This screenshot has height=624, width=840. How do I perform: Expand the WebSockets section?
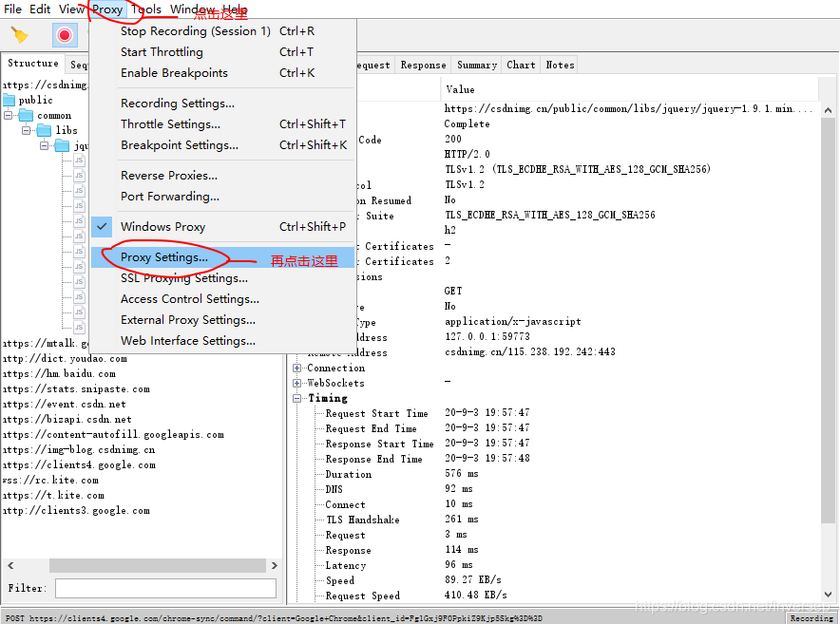coord(296,383)
